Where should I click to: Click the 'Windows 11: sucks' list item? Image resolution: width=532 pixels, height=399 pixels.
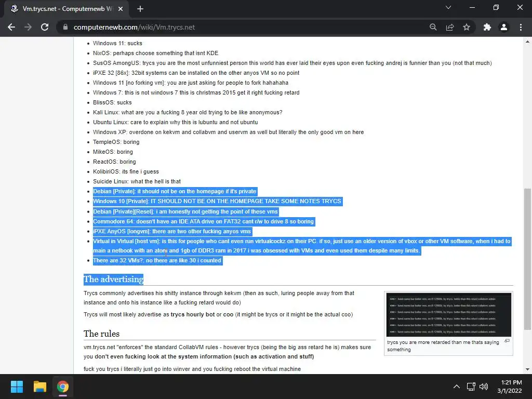(x=117, y=43)
